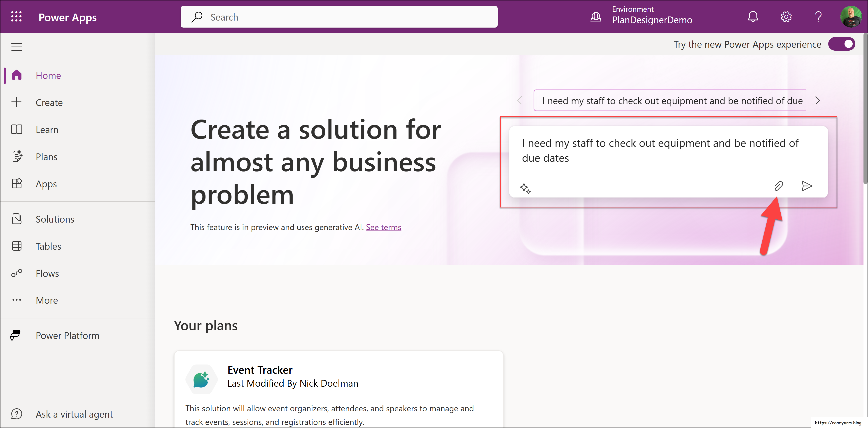Open the See terms link
This screenshot has height=428, width=868.
pyautogui.click(x=383, y=227)
